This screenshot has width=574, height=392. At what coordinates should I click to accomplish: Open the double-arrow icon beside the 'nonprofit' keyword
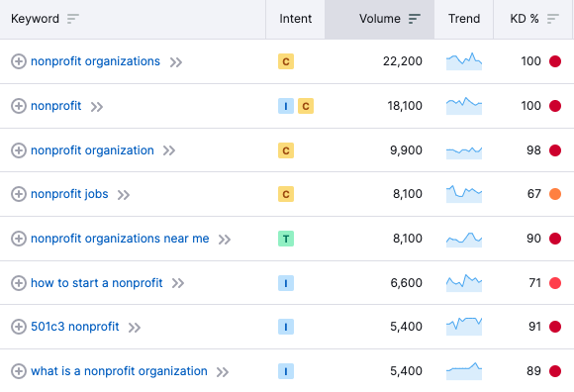click(97, 107)
